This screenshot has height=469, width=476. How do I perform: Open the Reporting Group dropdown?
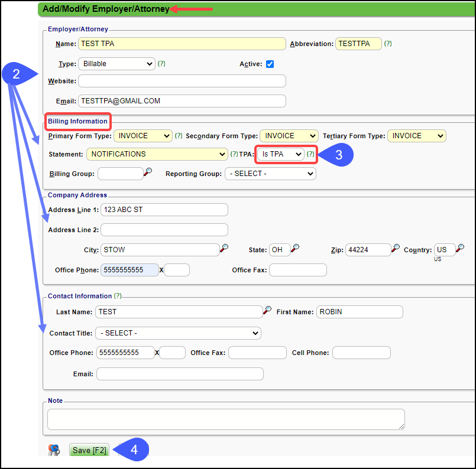pos(270,173)
